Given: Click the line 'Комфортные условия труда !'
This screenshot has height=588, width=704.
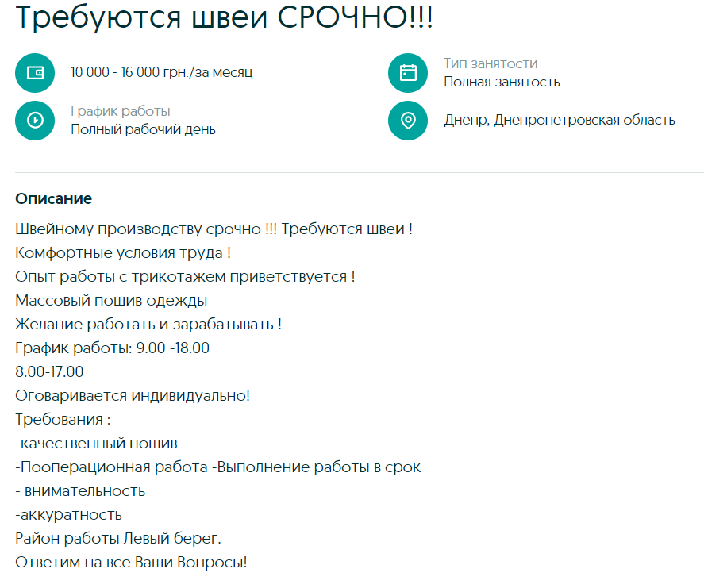Looking at the screenshot, I should click(x=123, y=253).
